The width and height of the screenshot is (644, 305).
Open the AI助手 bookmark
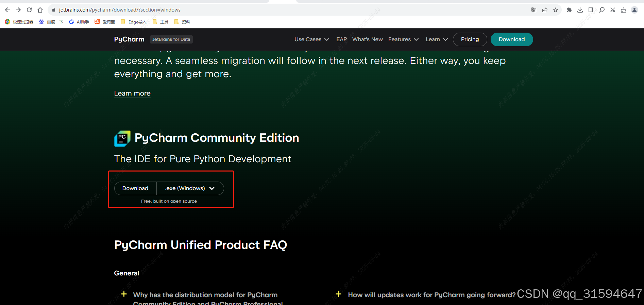(79, 22)
